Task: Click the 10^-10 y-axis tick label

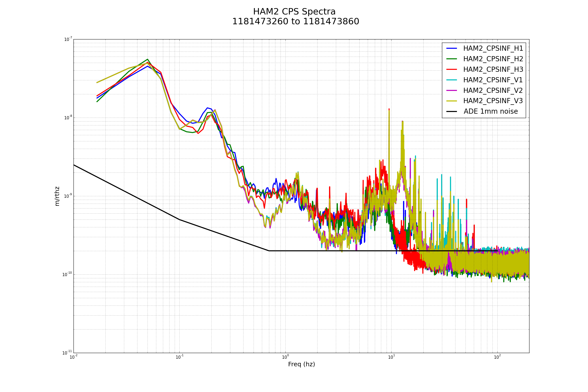Action: (x=67, y=274)
